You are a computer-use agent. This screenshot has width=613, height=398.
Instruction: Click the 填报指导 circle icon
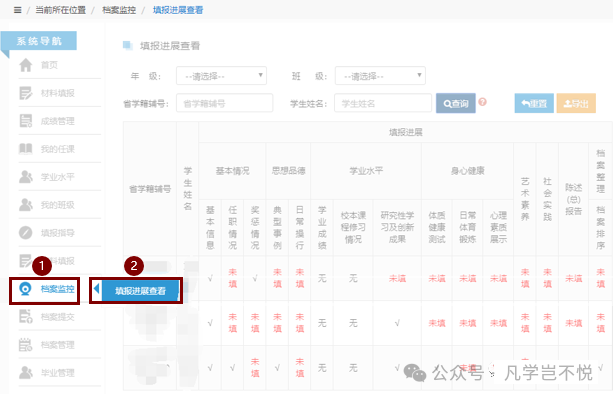pyautogui.click(x=26, y=233)
